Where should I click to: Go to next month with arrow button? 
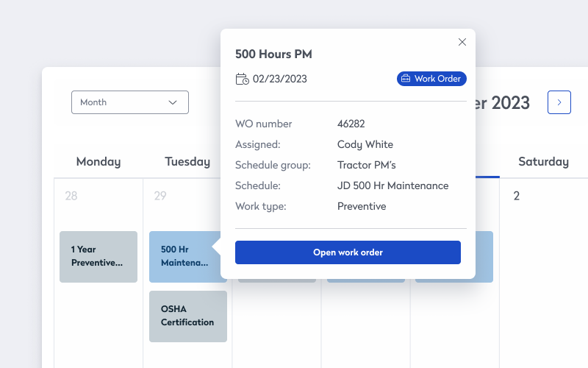[x=559, y=102]
